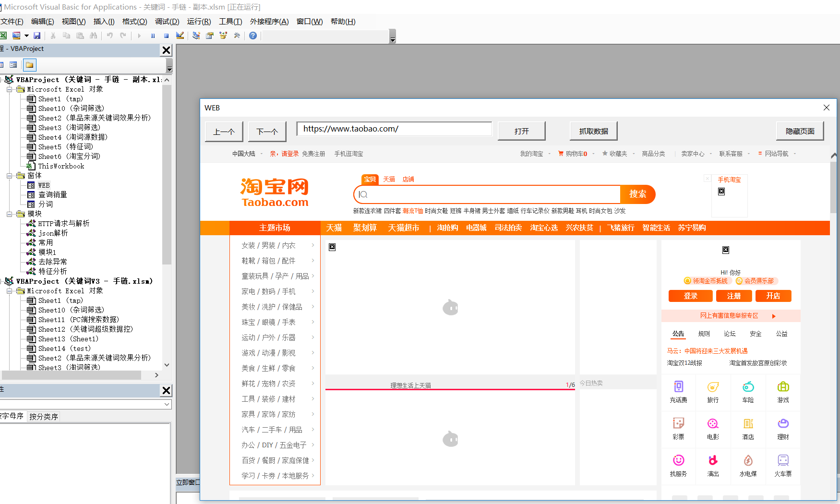Open Properties Window toolbar icon
Image resolution: width=840 pixels, height=504 pixels.
209,36
